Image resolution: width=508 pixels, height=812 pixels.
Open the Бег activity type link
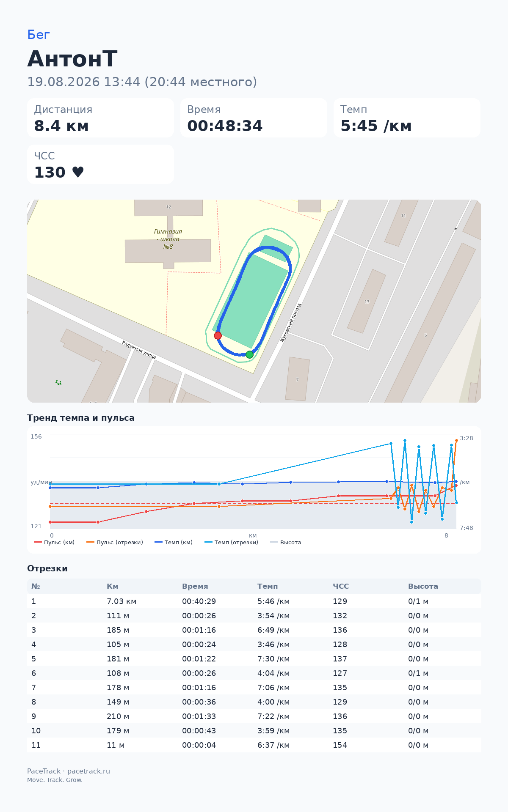pos(39,35)
